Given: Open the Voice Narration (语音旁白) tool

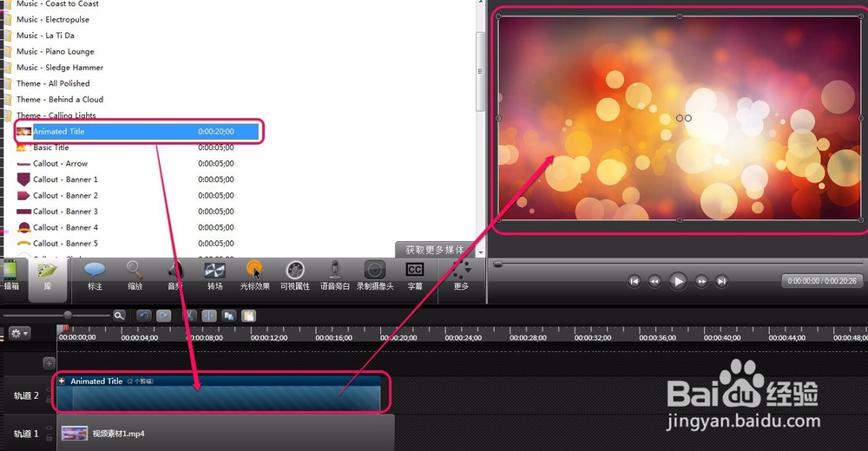Looking at the screenshot, I should pyautogui.click(x=335, y=276).
